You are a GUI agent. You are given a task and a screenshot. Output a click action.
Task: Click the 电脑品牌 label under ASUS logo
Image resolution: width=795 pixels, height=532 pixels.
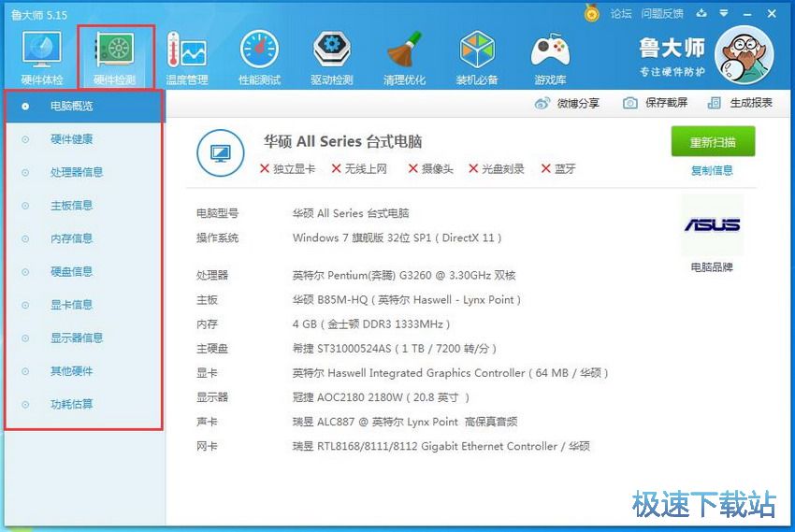point(712,267)
